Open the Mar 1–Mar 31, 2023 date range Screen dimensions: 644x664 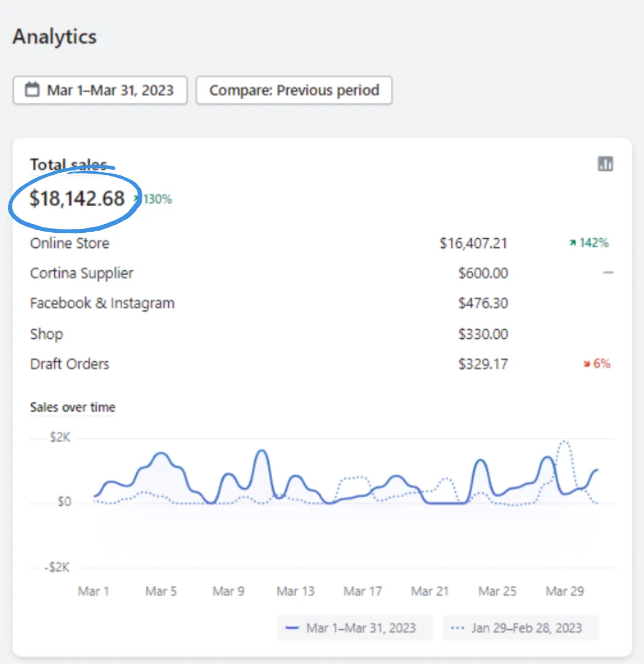[x=100, y=90]
